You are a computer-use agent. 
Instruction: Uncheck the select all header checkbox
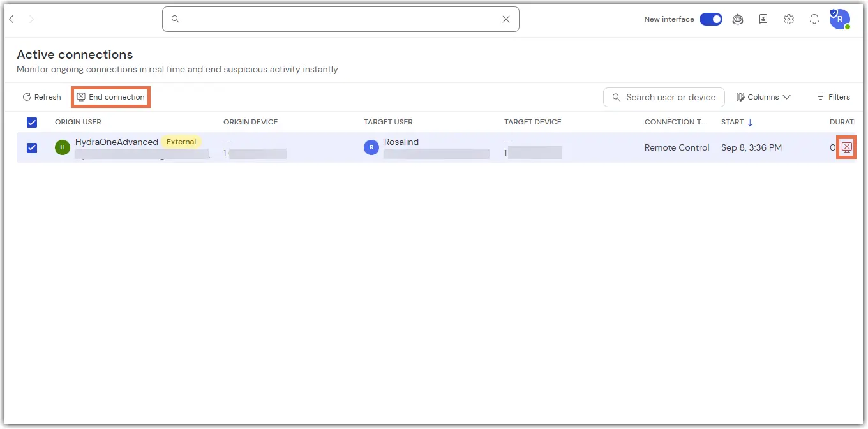[32, 123]
